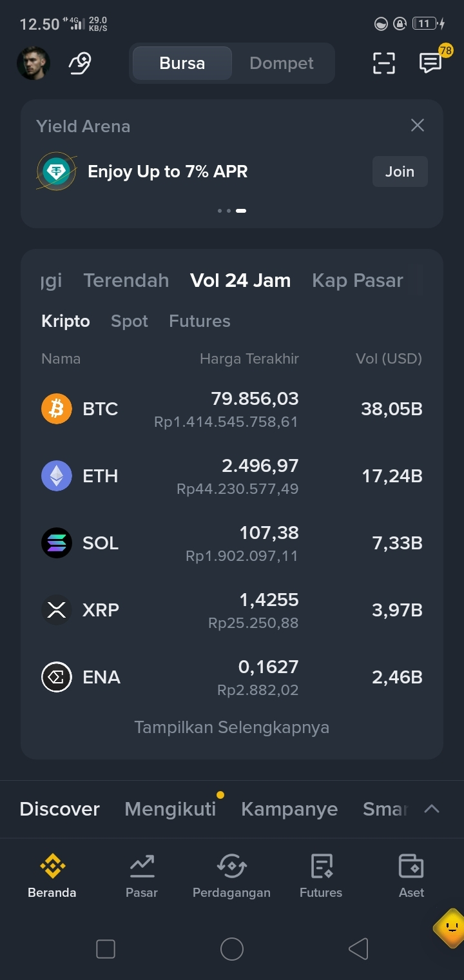This screenshot has height=980, width=464.
Task: Tap the Join button
Action: tap(400, 171)
